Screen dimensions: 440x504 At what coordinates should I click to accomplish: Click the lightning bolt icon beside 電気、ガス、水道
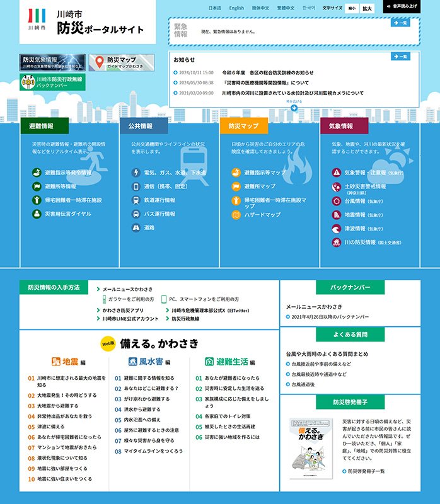(x=136, y=172)
